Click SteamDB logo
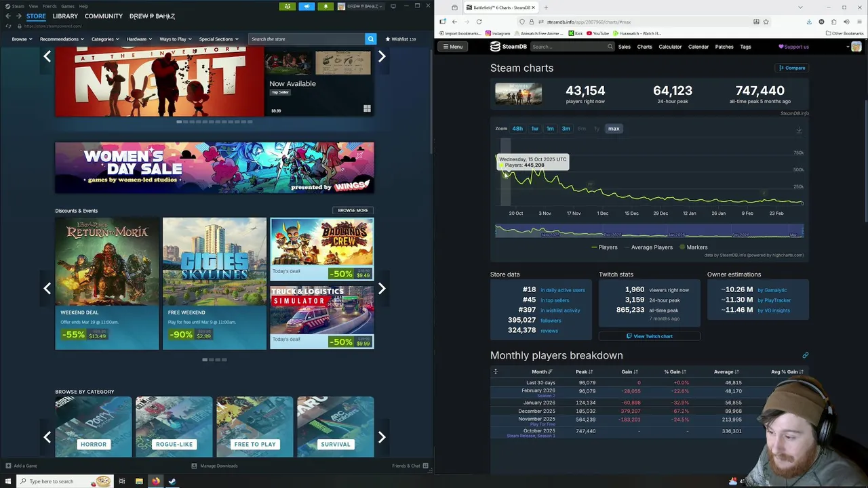The width and height of the screenshot is (868, 488). (x=509, y=47)
